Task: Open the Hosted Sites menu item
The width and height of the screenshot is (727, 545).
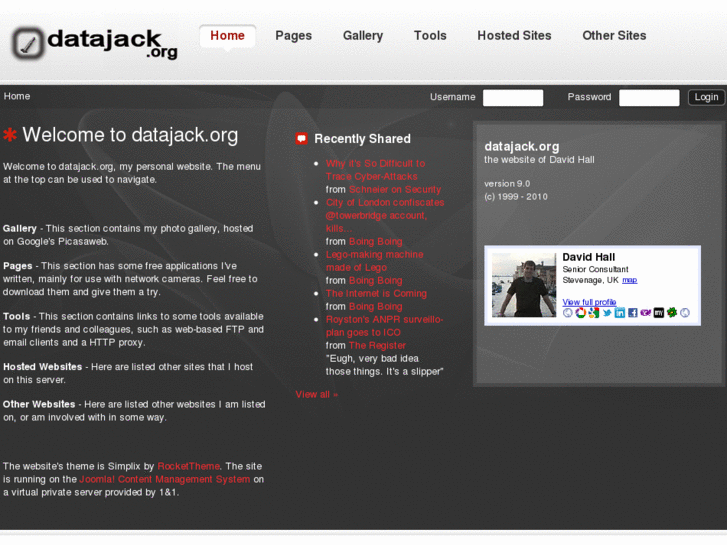Action: tap(514, 36)
